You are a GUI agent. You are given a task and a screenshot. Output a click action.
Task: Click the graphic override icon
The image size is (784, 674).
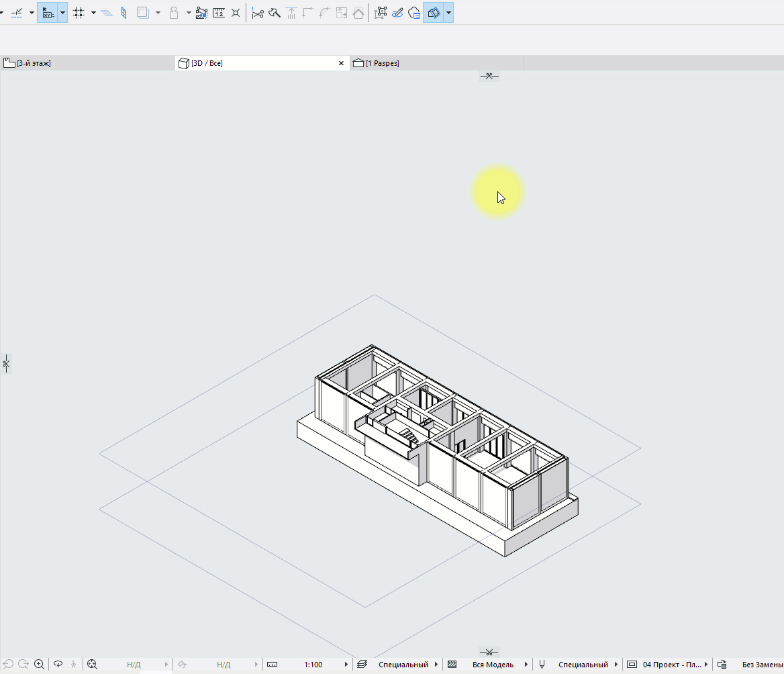[722, 665]
